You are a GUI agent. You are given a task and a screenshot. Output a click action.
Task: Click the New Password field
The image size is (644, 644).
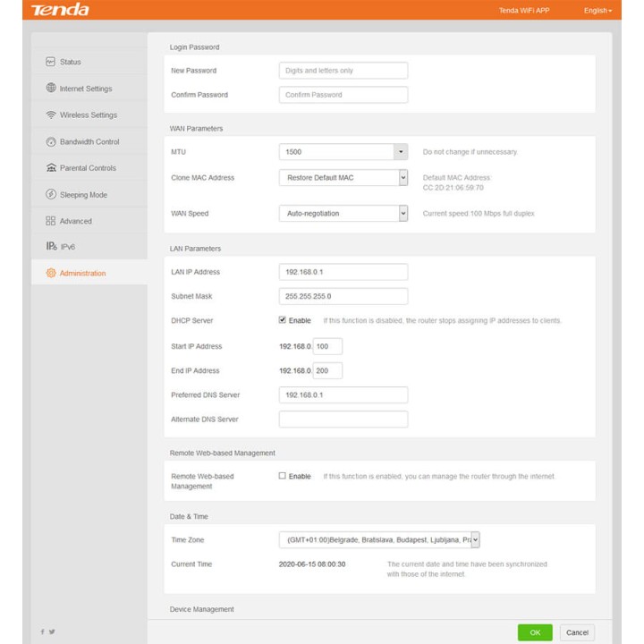click(343, 71)
